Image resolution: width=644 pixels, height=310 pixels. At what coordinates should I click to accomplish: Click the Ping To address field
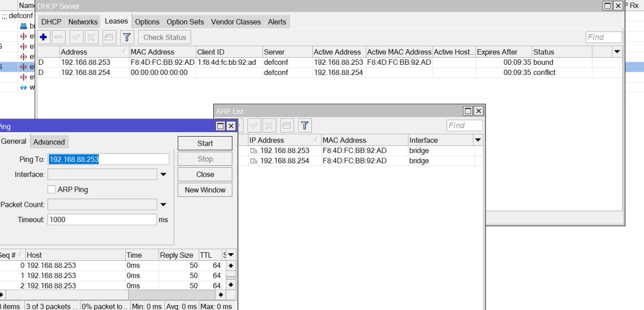click(x=108, y=159)
